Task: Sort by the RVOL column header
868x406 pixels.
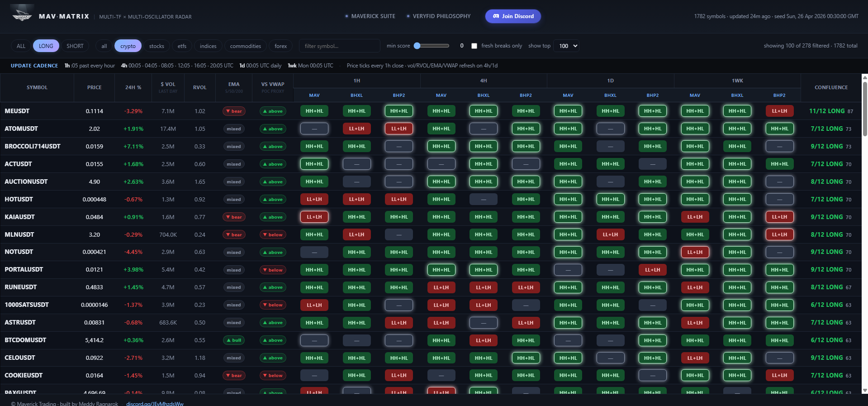Action: click(200, 87)
